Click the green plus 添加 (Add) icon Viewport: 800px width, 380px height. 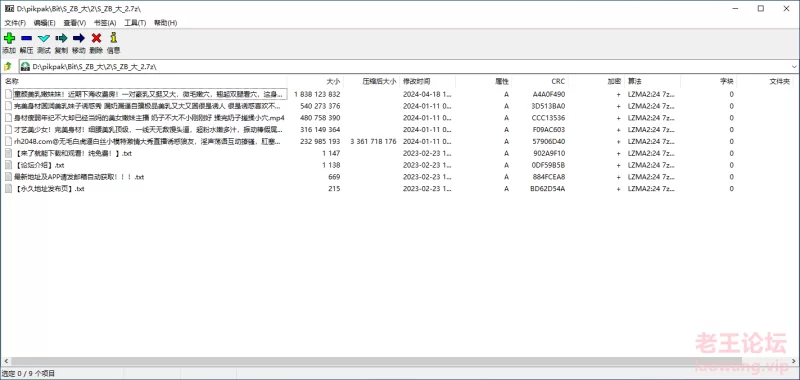point(9,38)
